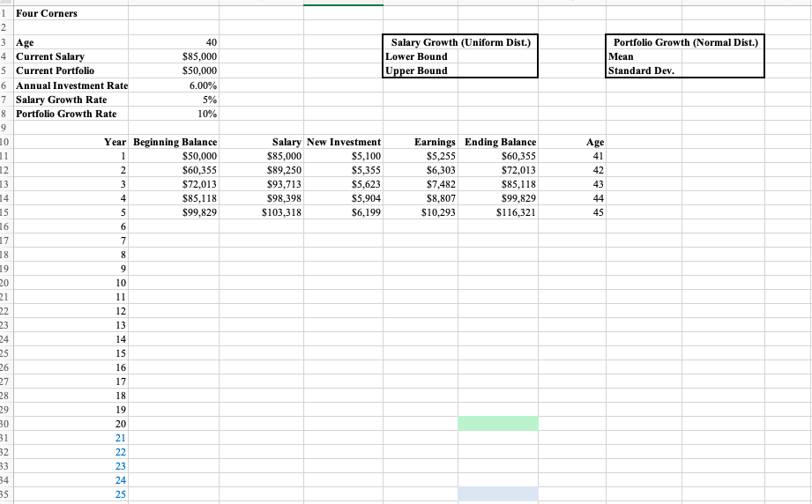Click the Upper Bound label
This screenshot has width=812, height=504.
click(x=421, y=70)
